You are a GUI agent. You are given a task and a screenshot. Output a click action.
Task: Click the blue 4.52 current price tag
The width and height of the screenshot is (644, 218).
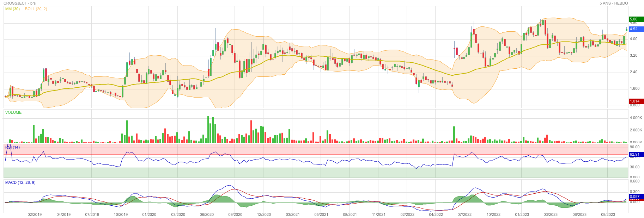coord(636,29)
